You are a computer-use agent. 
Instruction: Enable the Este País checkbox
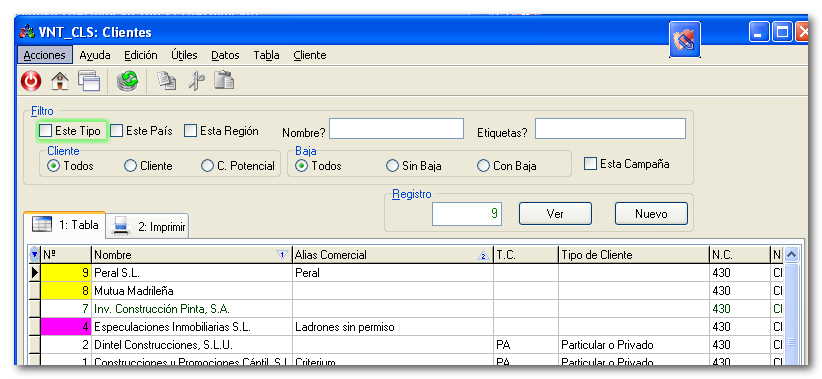pyautogui.click(x=116, y=131)
